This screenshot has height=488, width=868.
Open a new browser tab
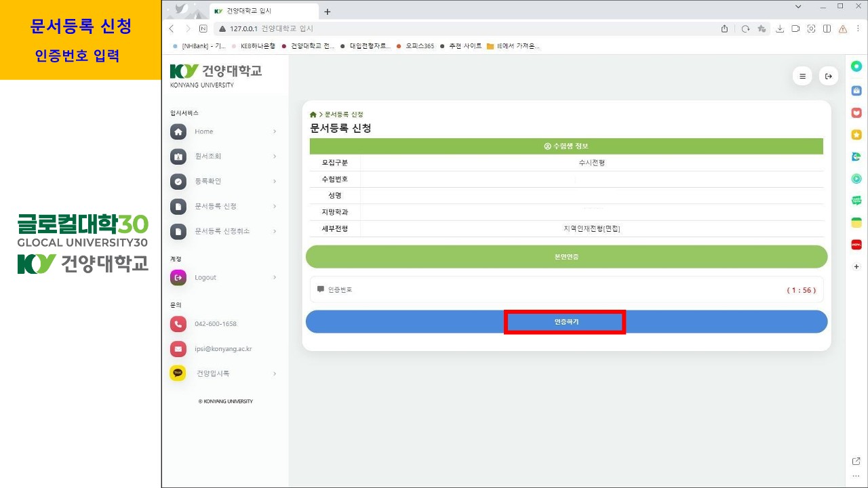click(328, 12)
